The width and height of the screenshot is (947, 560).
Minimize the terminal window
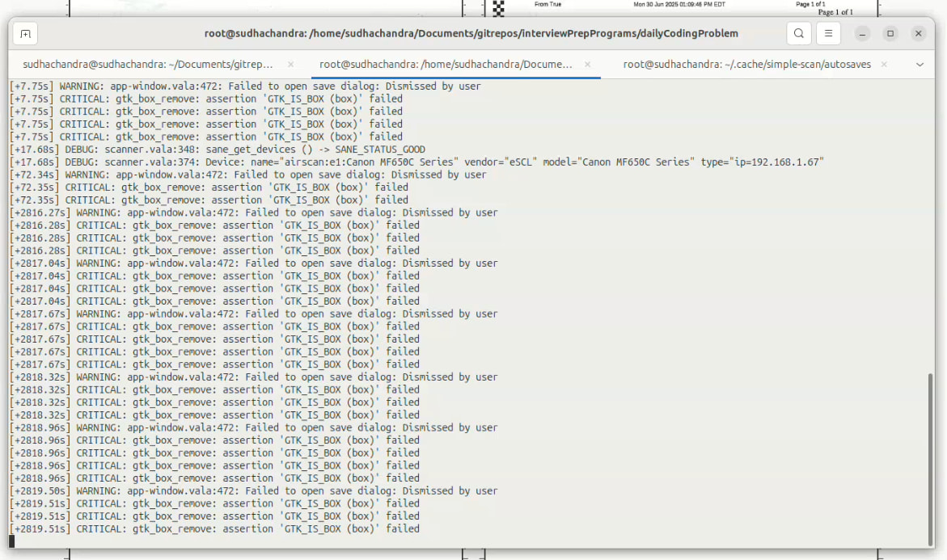pyautogui.click(x=863, y=34)
